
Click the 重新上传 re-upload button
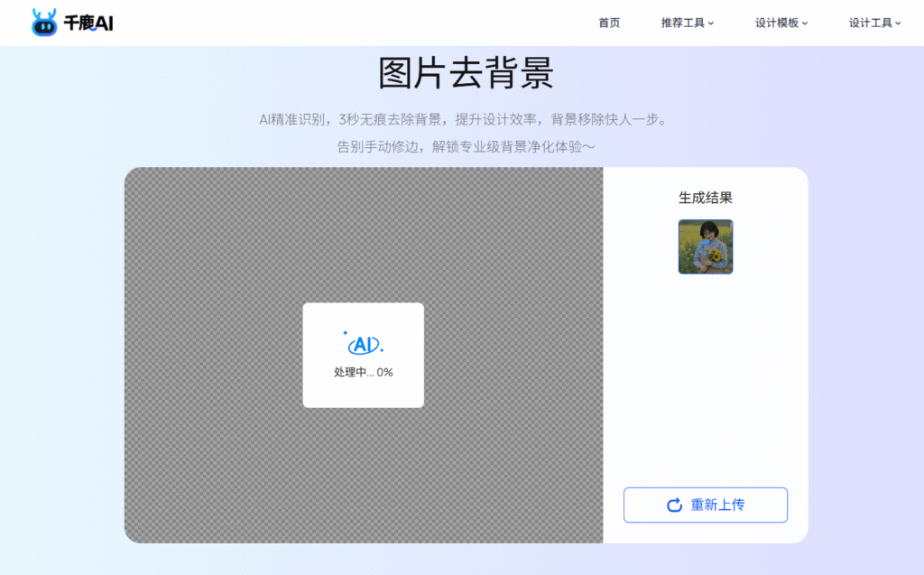pyautogui.click(x=705, y=505)
